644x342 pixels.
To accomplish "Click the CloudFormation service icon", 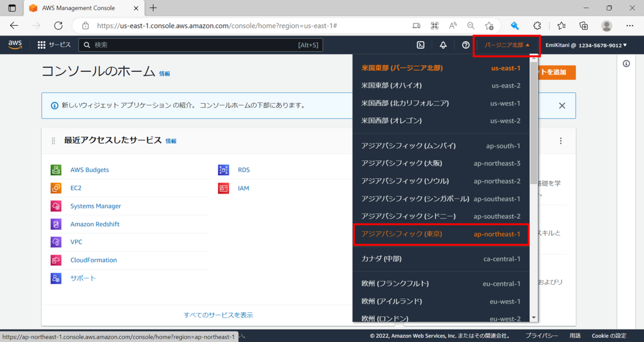I will (56, 260).
